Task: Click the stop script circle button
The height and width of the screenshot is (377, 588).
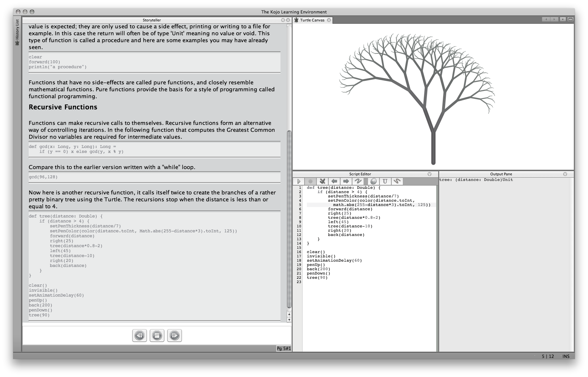Action: tap(310, 181)
